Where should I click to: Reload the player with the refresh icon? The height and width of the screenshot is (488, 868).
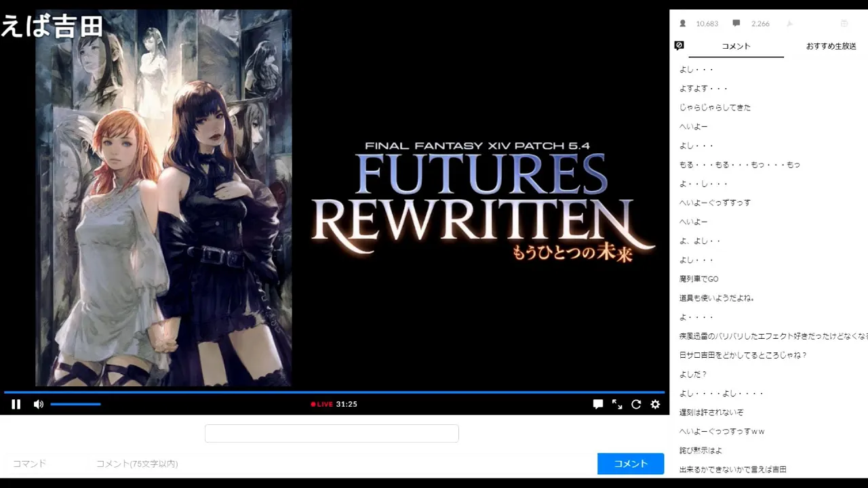tap(636, 405)
